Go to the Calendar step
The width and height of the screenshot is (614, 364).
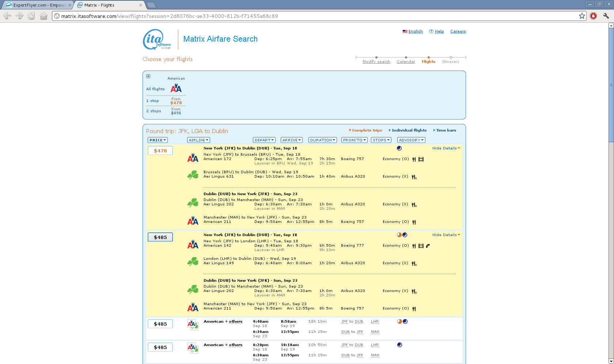406,62
